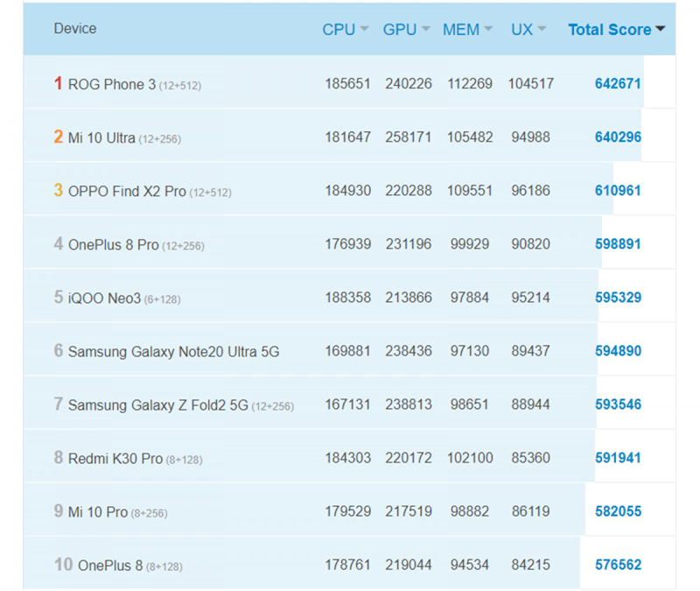Select total score 594890
The height and width of the screenshot is (591, 700).
[x=618, y=351]
